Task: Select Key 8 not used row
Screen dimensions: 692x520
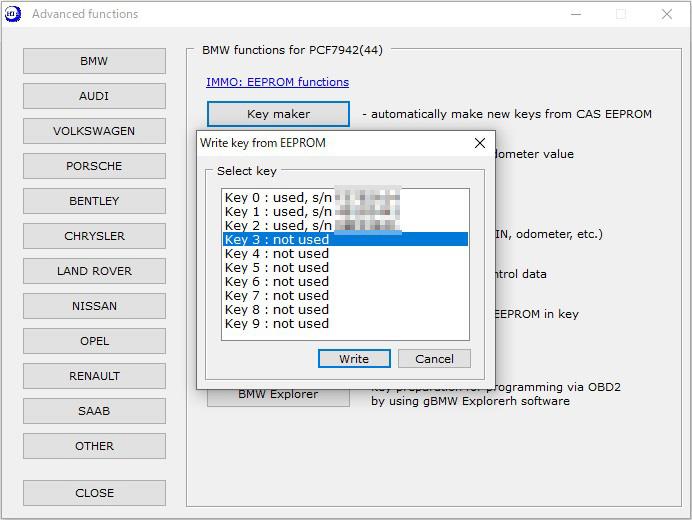Action: [345, 309]
